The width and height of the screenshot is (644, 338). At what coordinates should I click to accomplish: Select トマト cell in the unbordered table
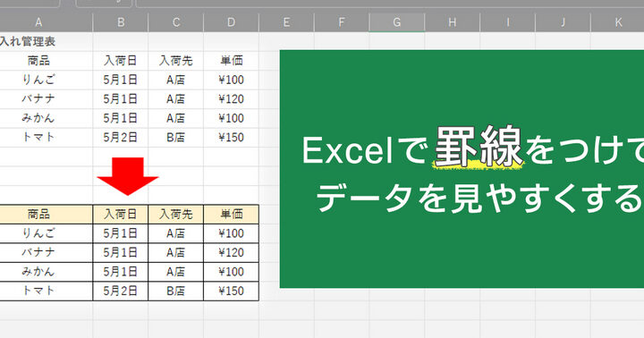click(46, 137)
